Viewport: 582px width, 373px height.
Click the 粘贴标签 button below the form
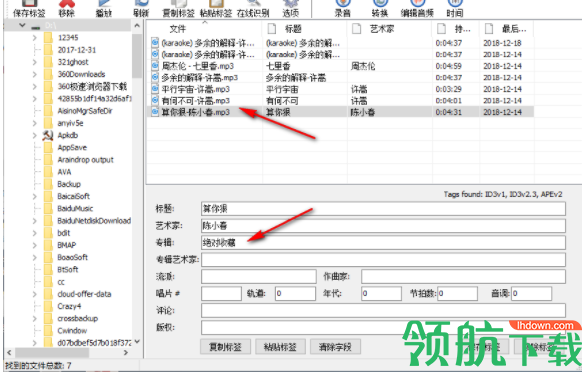pyautogui.click(x=280, y=347)
